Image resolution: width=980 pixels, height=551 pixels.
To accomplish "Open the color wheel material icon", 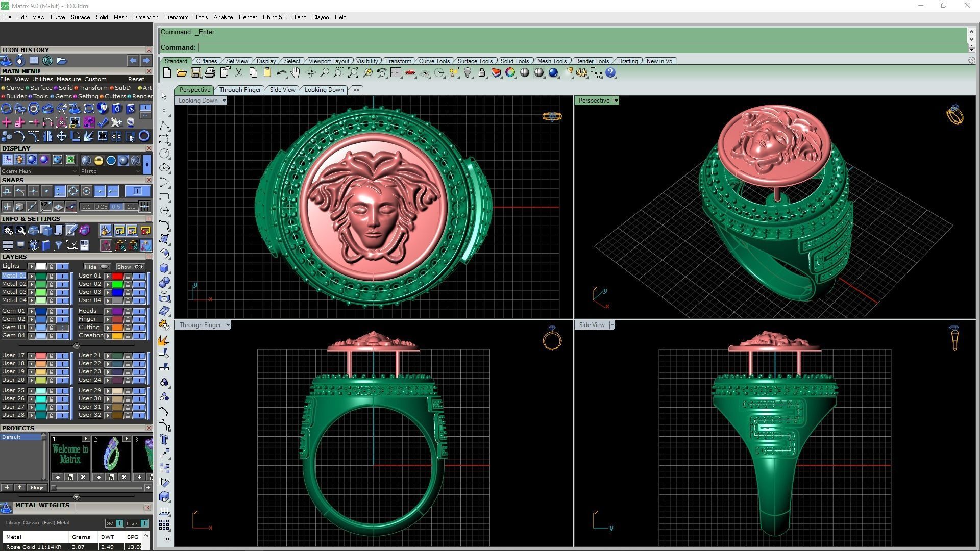I will tap(510, 73).
